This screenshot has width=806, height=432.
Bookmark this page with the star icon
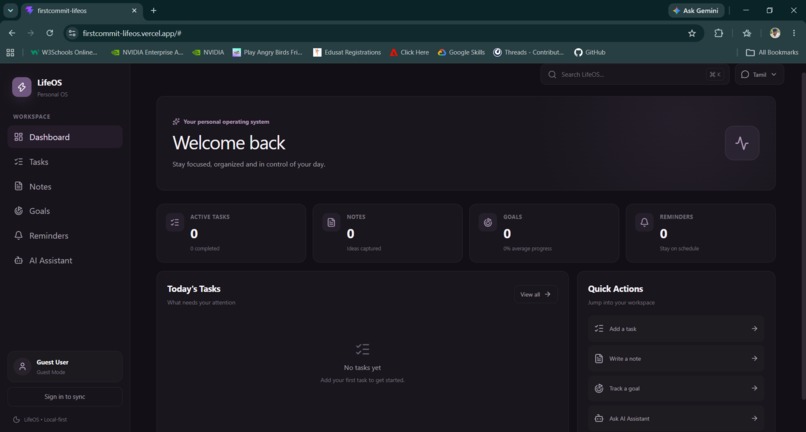[x=692, y=33]
